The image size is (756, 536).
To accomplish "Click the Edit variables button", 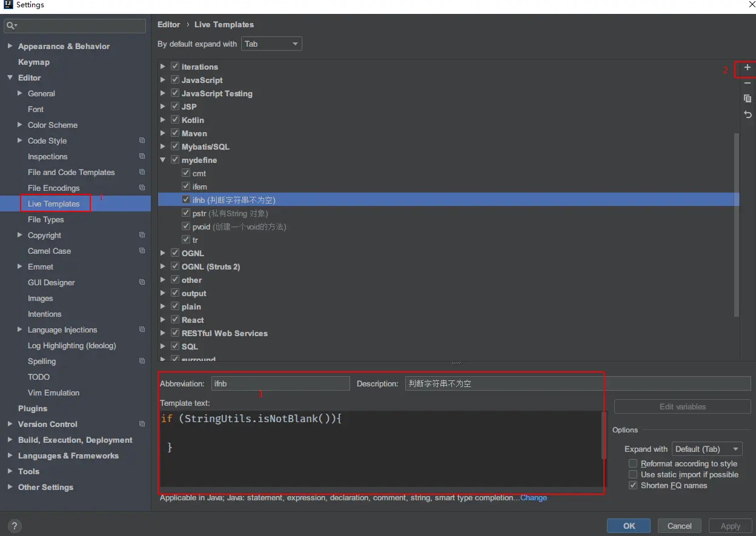I will (683, 406).
